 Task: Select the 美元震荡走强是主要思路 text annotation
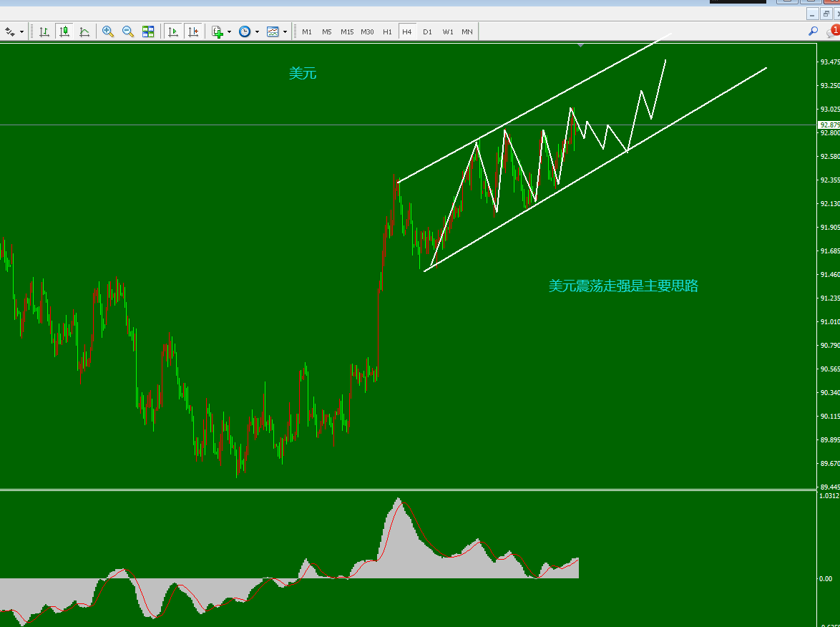coord(624,286)
